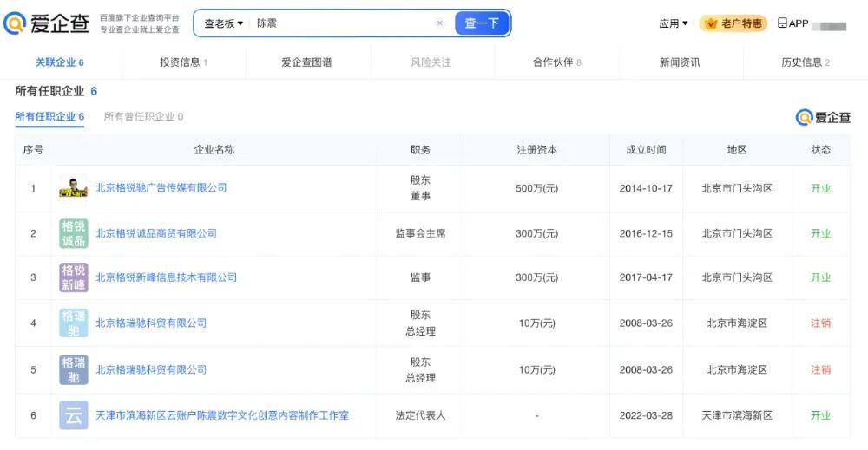Click the 格锐诚品 green company logo icon

pyautogui.click(x=73, y=233)
